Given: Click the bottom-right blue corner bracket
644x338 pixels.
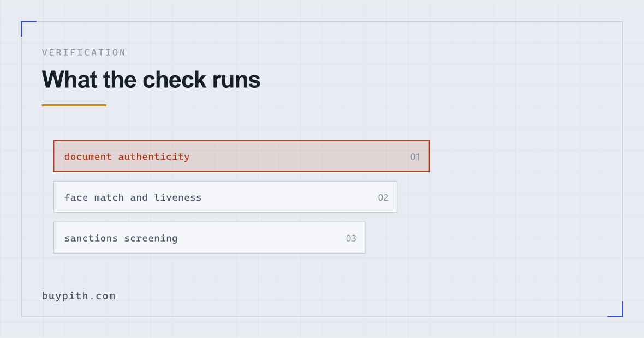Looking at the screenshot, I should pos(615,309).
